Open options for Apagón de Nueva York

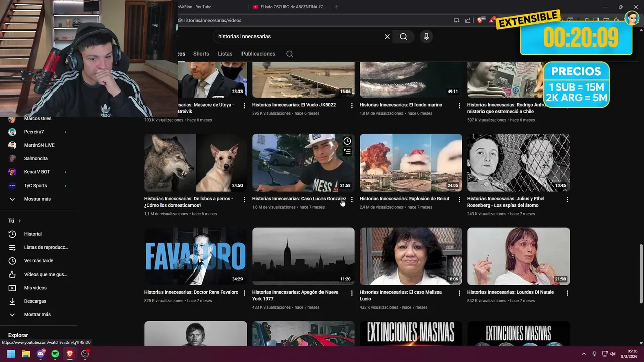tap(352, 293)
